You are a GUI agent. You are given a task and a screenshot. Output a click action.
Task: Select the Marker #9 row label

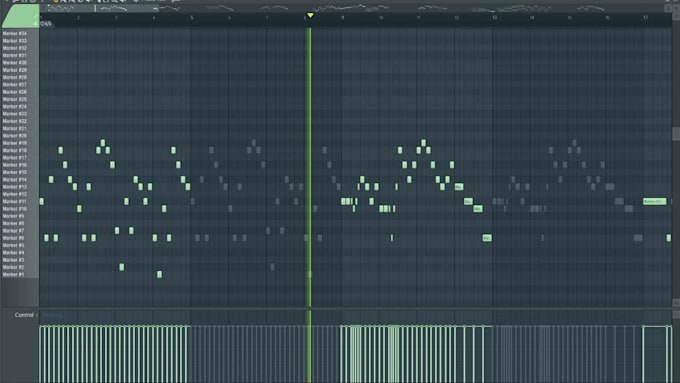tap(13, 216)
